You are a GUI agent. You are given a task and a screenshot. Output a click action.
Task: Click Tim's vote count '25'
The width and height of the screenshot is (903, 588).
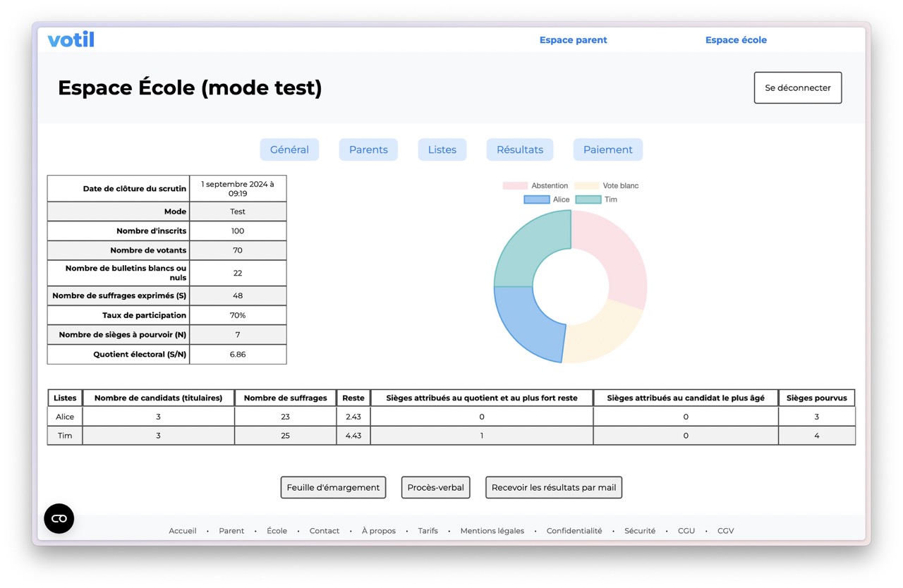[285, 436]
